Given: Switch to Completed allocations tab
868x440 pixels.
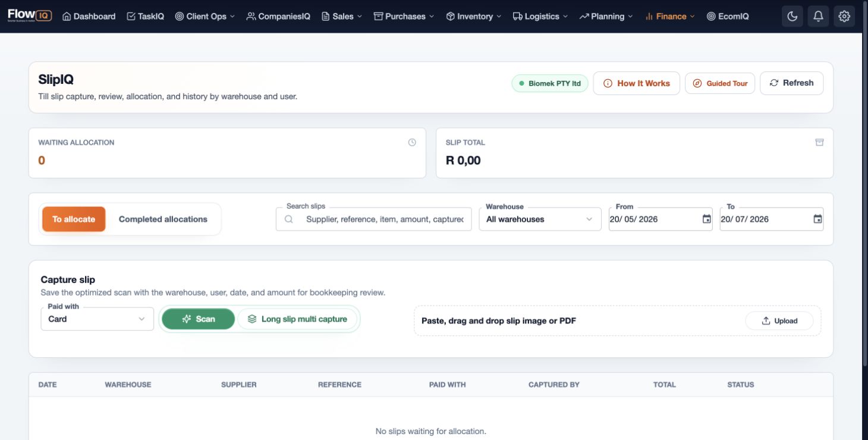Looking at the screenshot, I should coord(163,219).
